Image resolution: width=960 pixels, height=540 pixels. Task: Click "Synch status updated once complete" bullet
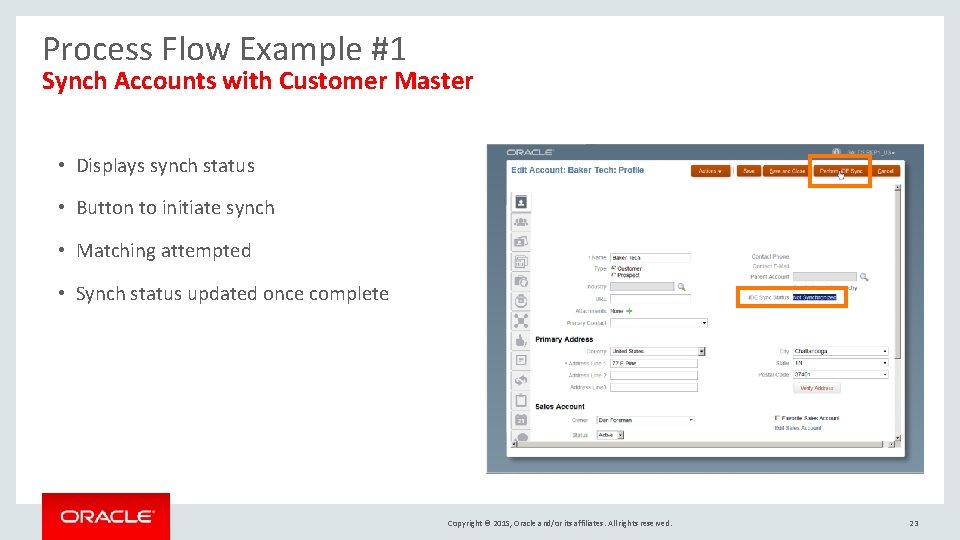click(x=232, y=294)
